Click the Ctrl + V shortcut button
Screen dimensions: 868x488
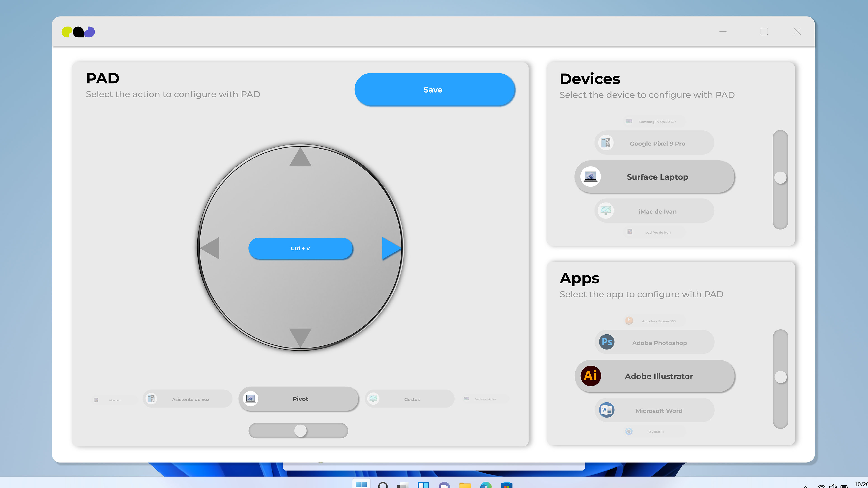pos(300,249)
